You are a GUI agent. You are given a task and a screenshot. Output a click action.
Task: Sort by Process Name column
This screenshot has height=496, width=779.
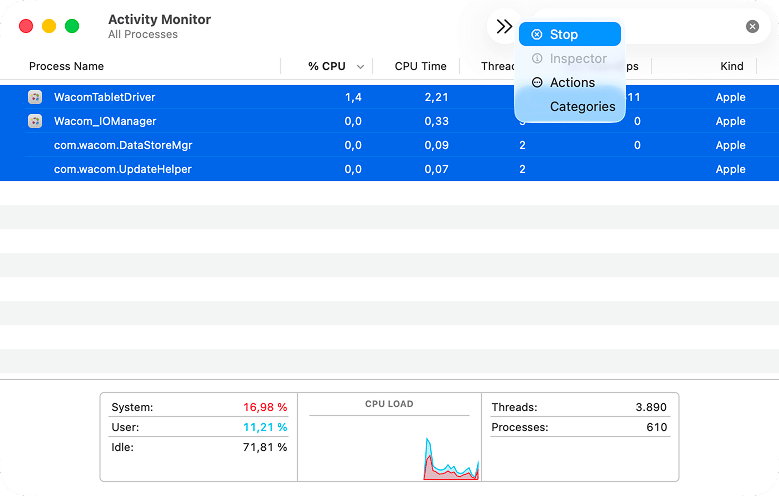67,66
